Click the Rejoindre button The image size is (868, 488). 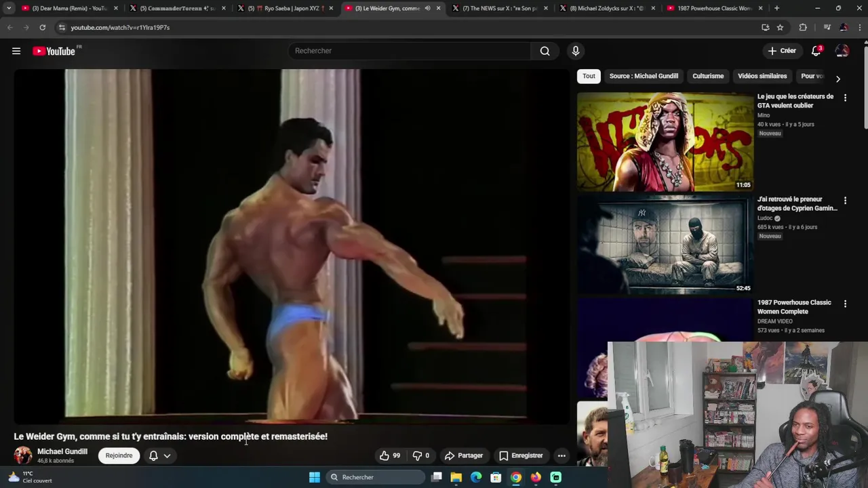119,455
